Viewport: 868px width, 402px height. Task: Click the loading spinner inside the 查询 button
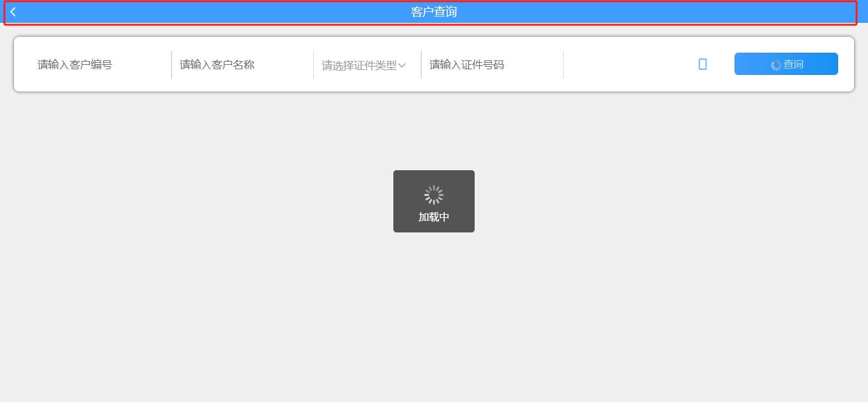click(x=775, y=64)
